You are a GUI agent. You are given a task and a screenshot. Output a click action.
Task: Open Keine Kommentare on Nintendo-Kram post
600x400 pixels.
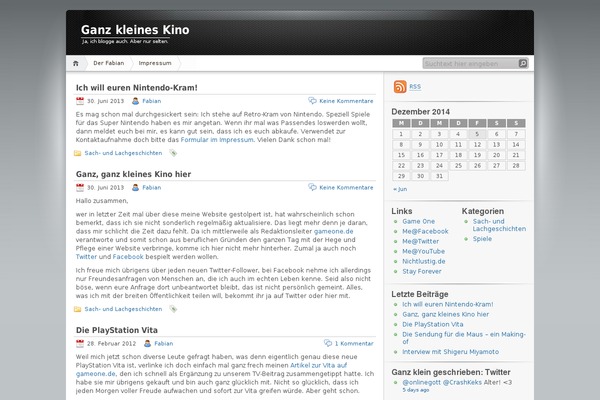pos(346,101)
